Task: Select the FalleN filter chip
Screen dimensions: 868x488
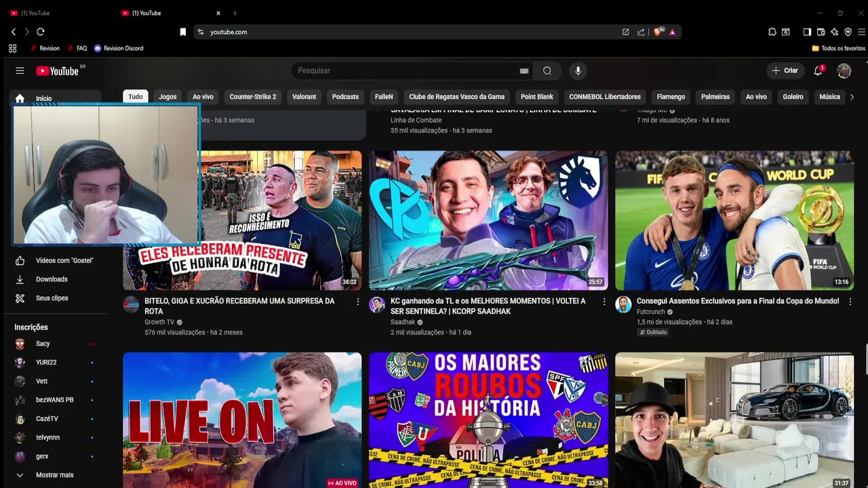Action: click(384, 97)
